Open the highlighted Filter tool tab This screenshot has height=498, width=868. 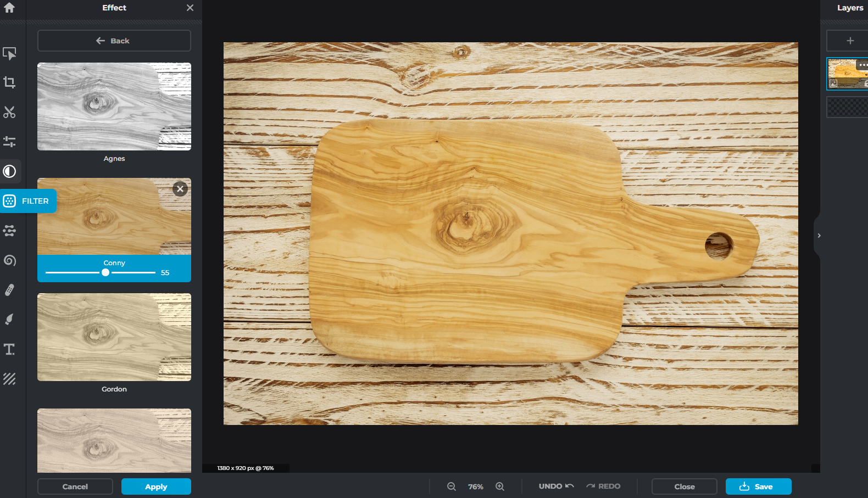29,201
